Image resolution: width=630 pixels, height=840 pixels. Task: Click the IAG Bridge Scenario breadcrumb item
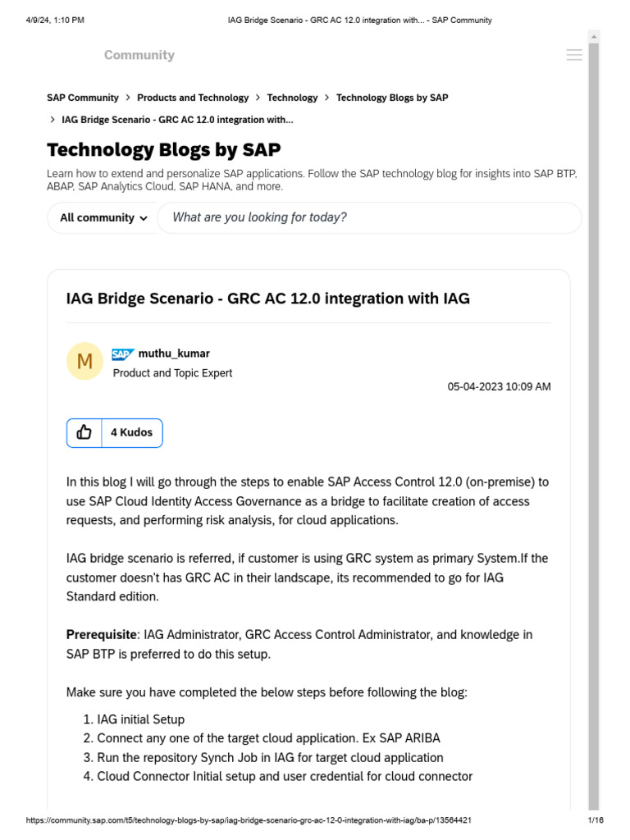tap(177, 120)
